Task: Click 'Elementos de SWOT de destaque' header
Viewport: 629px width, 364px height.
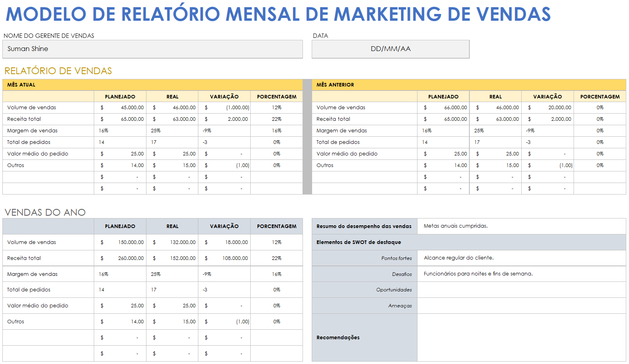Action: pyautogui.click(x=469, y=242)
